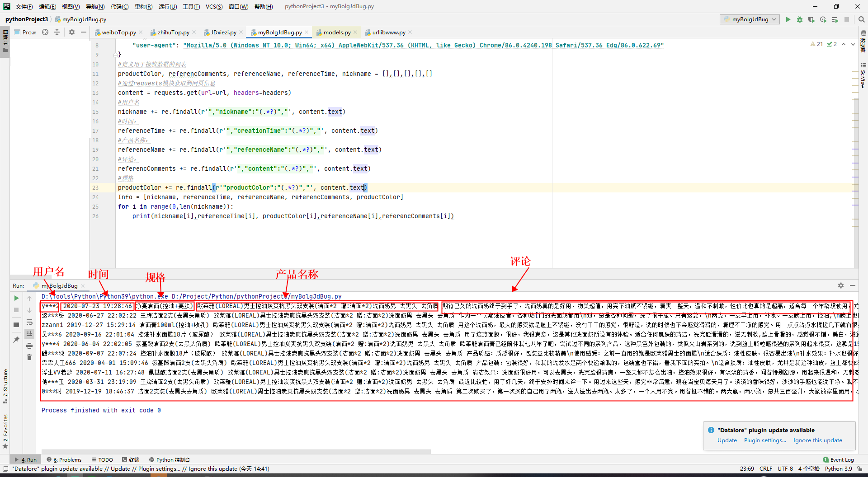The image size is (868, 477).
Task: Start the Debug bug icon
Action: 800,19
